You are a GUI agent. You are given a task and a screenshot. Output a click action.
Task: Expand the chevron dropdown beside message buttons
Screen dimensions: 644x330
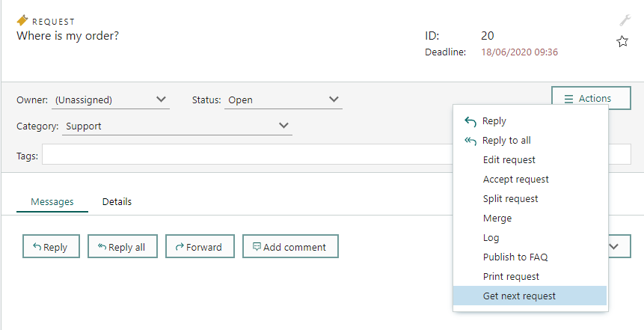pos(619,247)
